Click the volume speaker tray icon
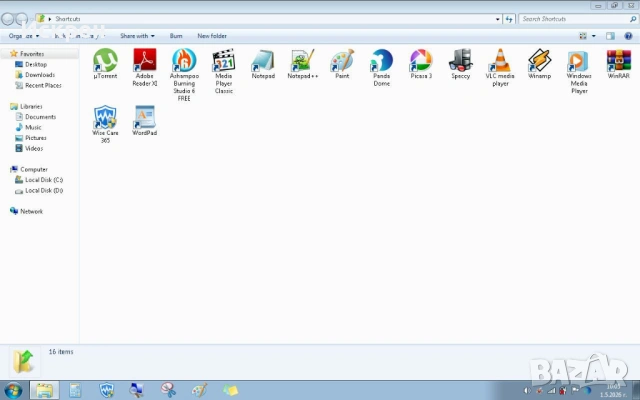This screenshot has height=400, width=640. tap(527, 391)
